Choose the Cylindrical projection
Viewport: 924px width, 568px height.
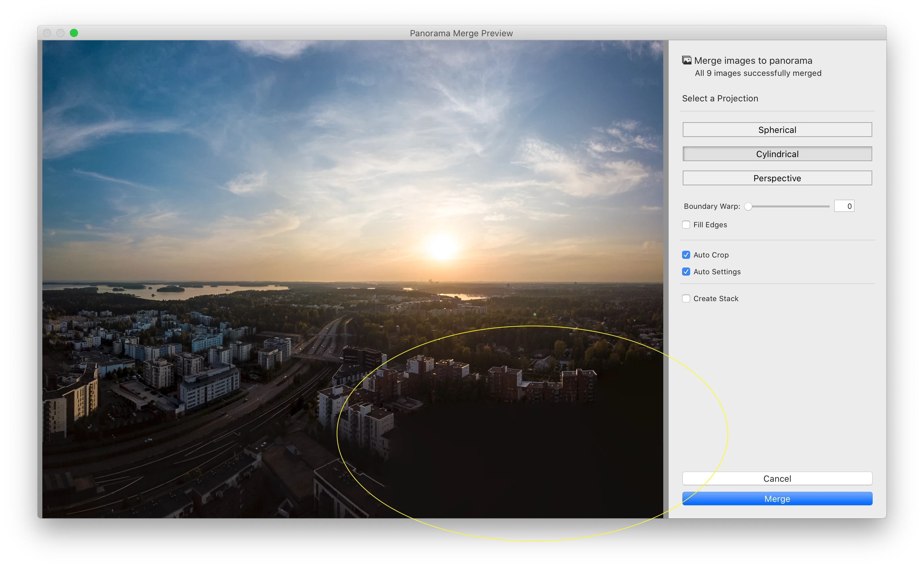click(777, 154)
